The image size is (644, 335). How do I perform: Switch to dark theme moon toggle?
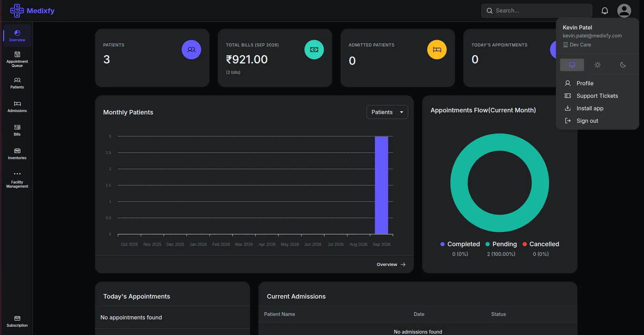pos(623,65)
